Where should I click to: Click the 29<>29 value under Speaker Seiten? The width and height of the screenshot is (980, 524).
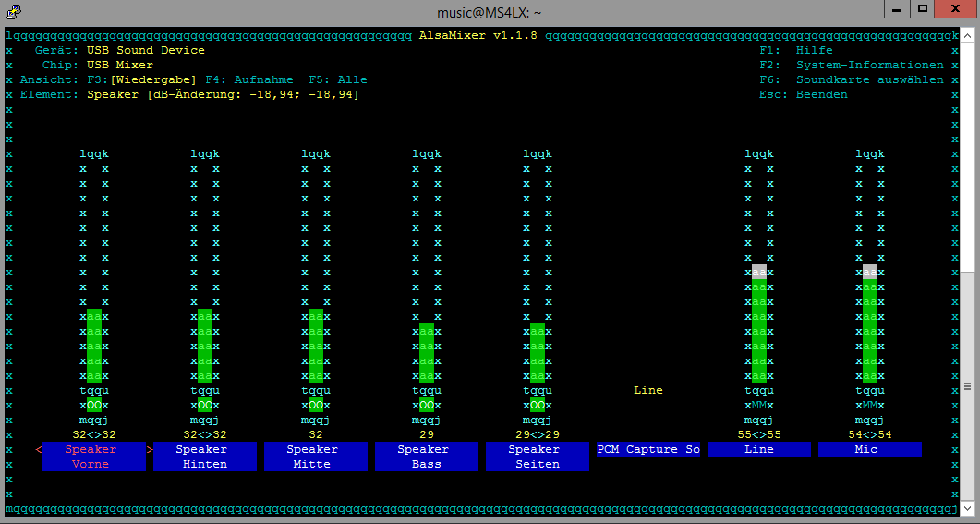tap(538, 434)
